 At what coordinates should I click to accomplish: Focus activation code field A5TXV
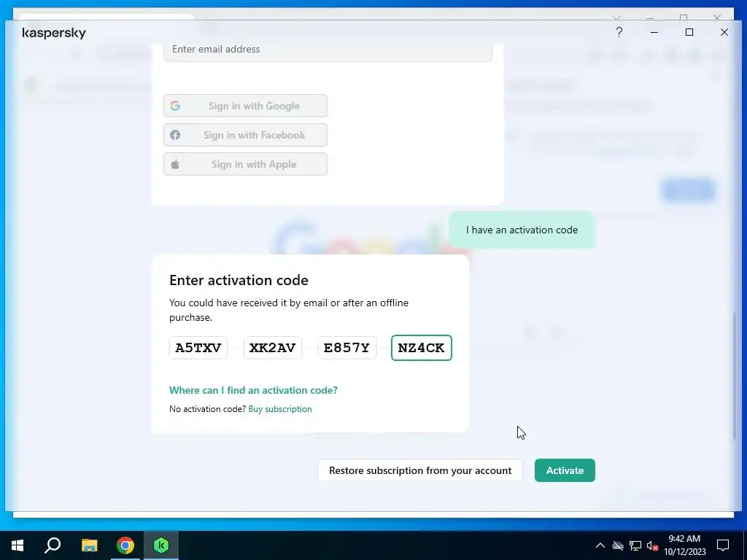[198, 348]
